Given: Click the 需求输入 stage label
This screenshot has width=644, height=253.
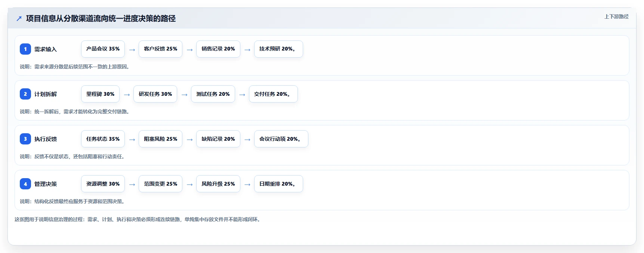Looking at the screenshot, I should 46,49.
